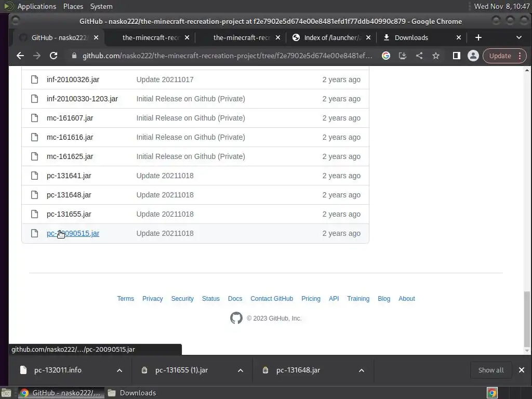Image resolution: width=532 pixels, height=399 pixels.
Task: Open the About footer link
Action: [x=407, y=299]
